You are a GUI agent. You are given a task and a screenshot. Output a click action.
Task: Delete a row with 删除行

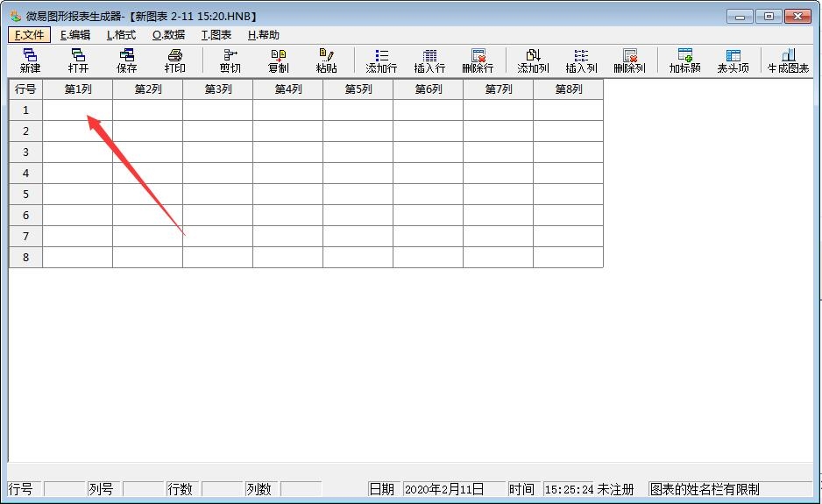pos(478,60)
